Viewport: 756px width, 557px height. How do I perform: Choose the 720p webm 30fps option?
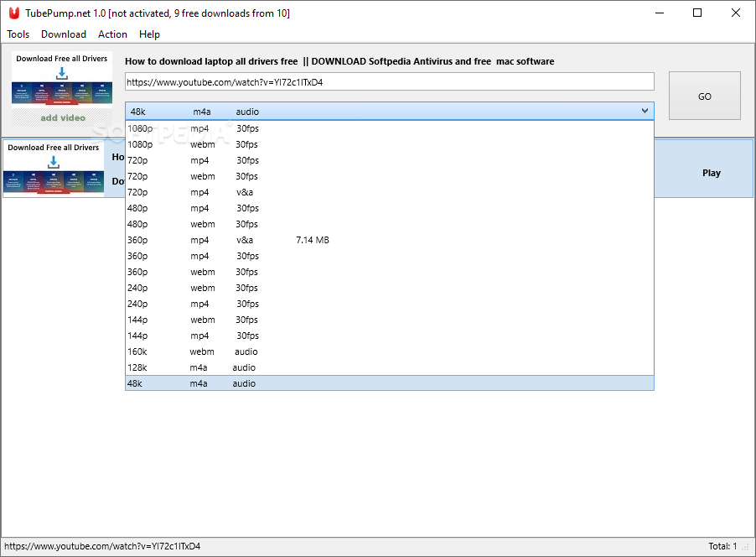click(390, 176)
